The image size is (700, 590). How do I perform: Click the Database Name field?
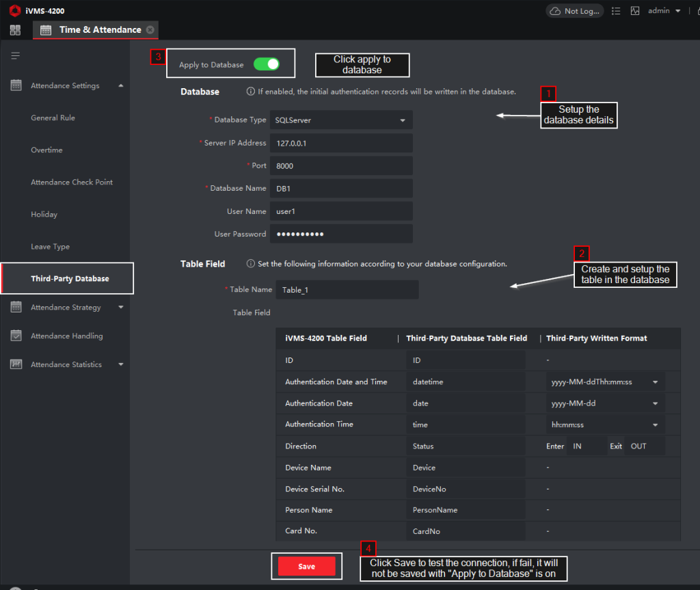point(341,189)
